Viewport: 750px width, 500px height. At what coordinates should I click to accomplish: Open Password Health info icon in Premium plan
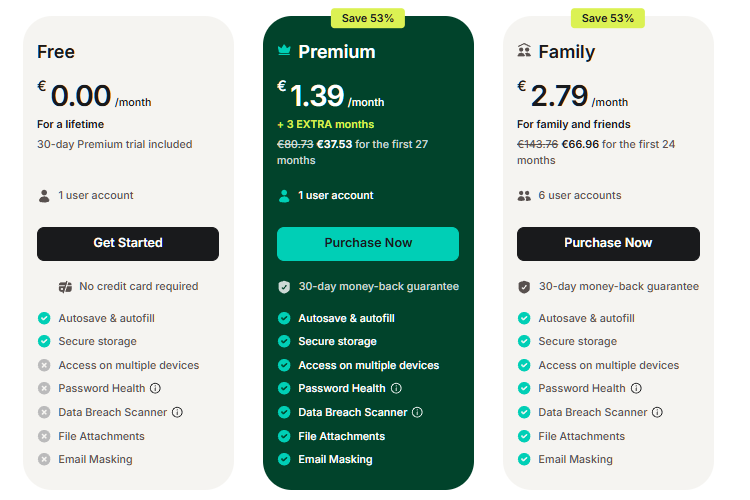[x=397, y=388]
